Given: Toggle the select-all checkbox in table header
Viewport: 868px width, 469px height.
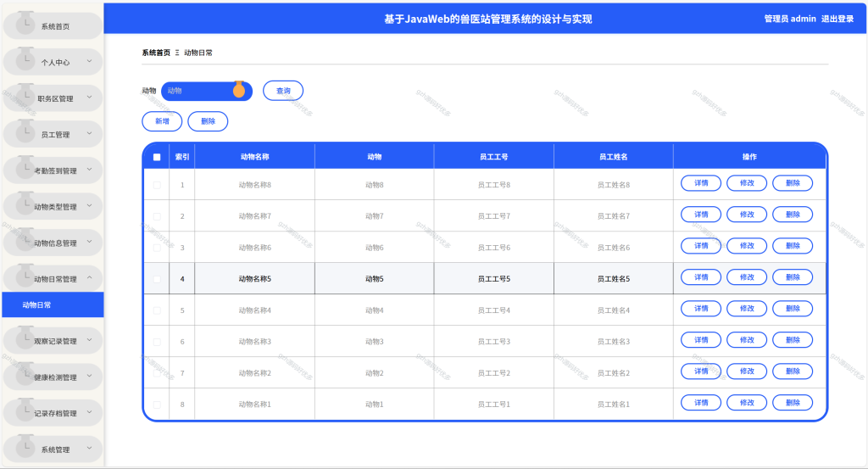Looking at the screenshot, I should (157, 157).
